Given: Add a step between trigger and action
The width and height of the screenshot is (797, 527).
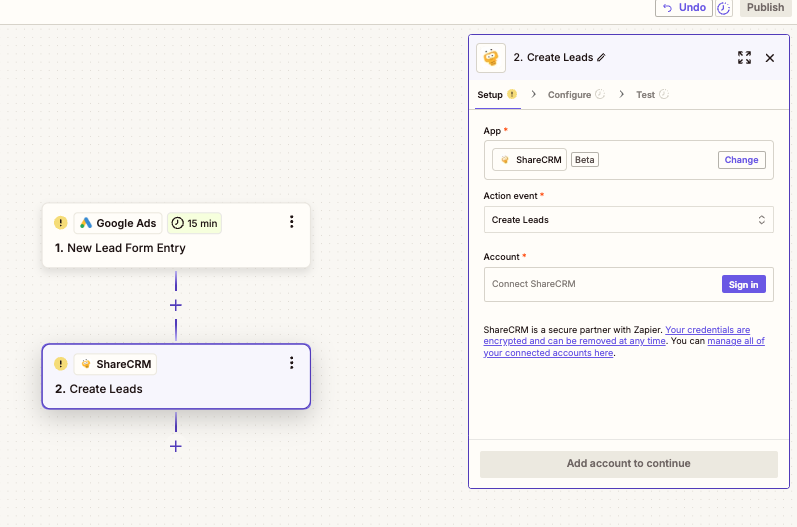Looking at the screenshot, I should pos(176,305).
